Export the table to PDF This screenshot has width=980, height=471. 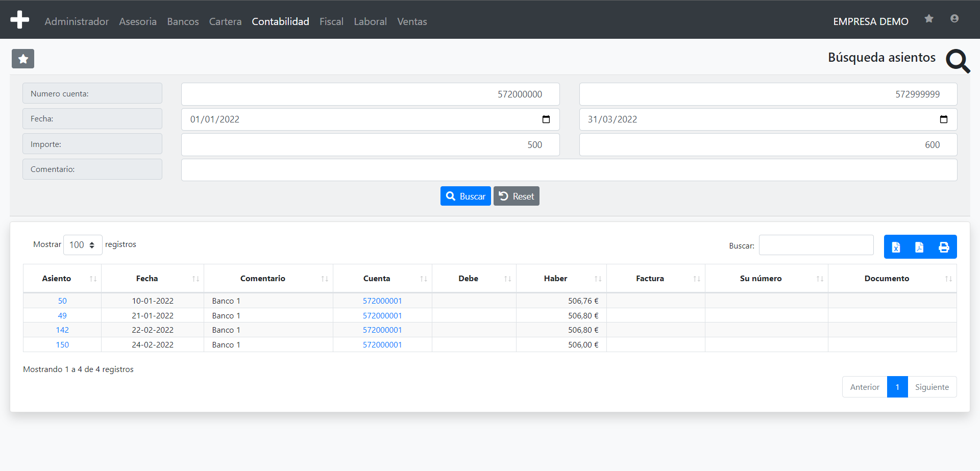point(919,247)
